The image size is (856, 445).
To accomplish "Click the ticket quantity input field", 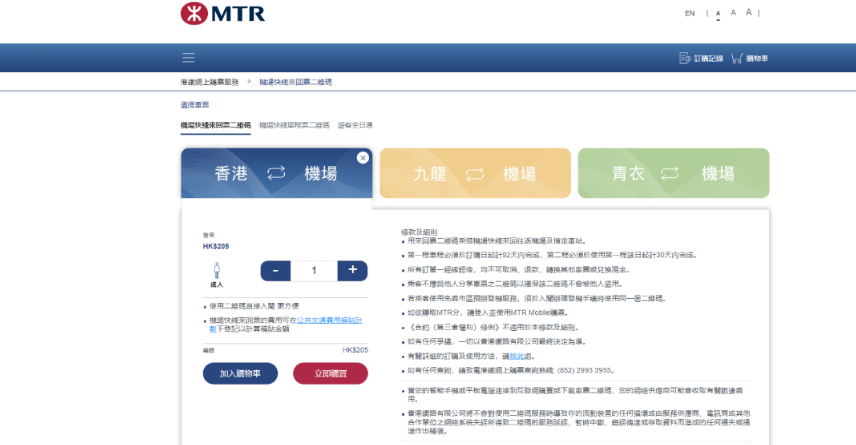I will (x=313, y=270).
